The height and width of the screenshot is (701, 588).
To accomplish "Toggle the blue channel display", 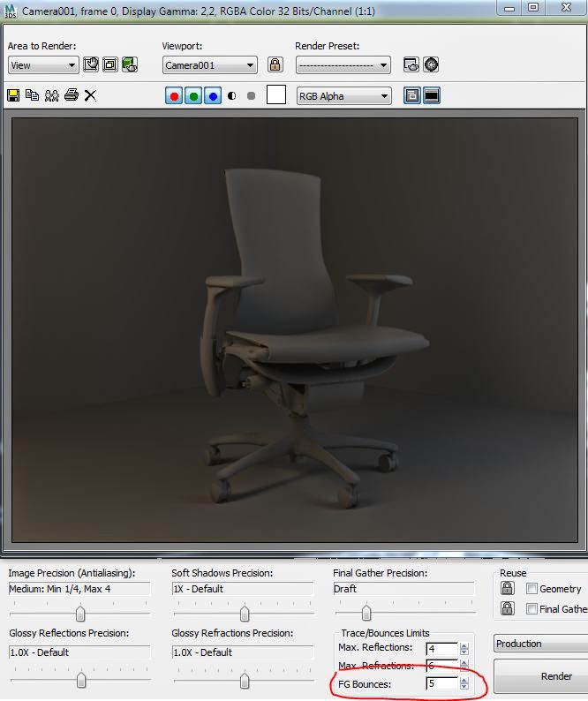I will 213,95.
